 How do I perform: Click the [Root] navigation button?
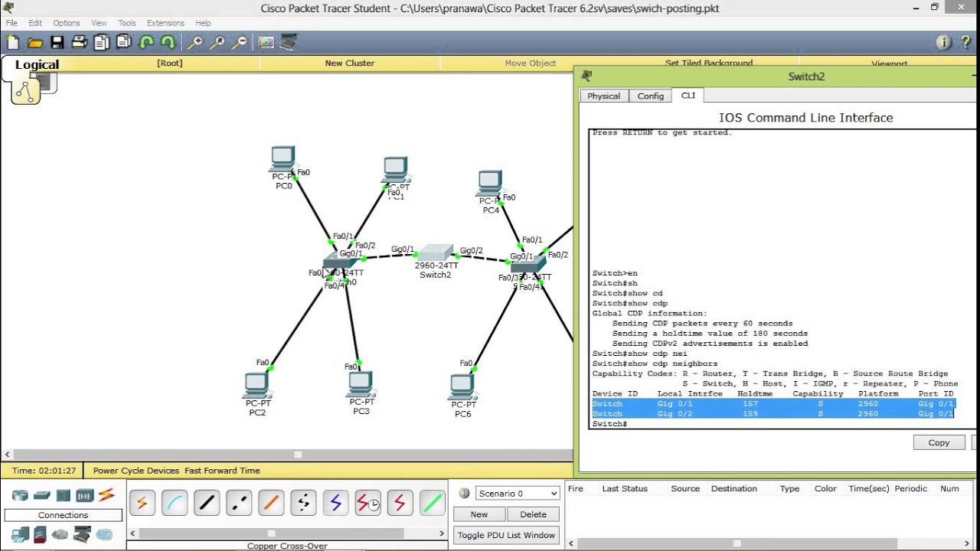coord(170,64)
